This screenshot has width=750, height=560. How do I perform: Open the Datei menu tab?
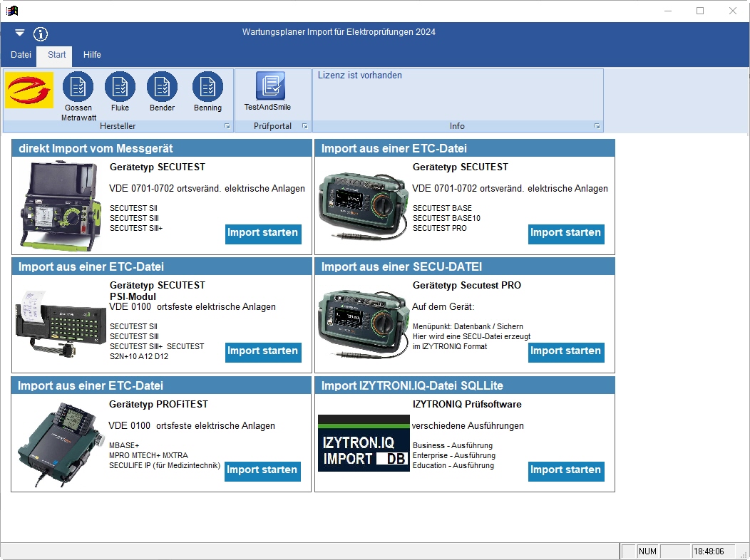coord(21,55)
